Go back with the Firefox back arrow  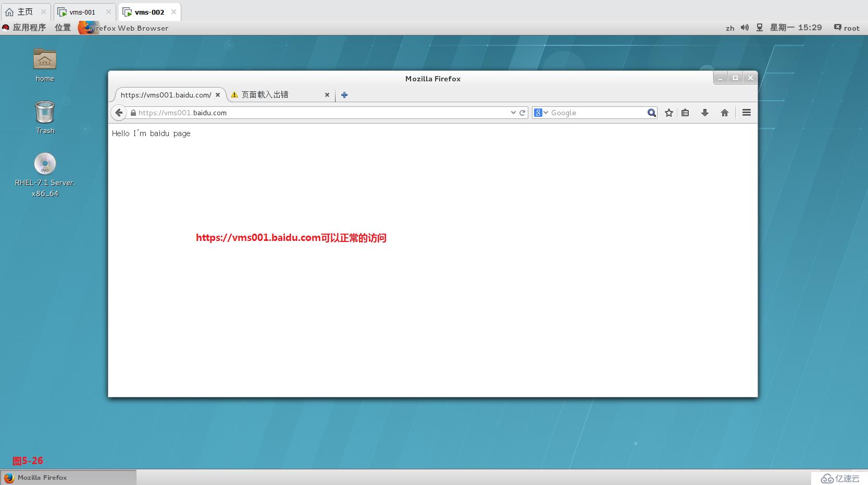(119, 113)
